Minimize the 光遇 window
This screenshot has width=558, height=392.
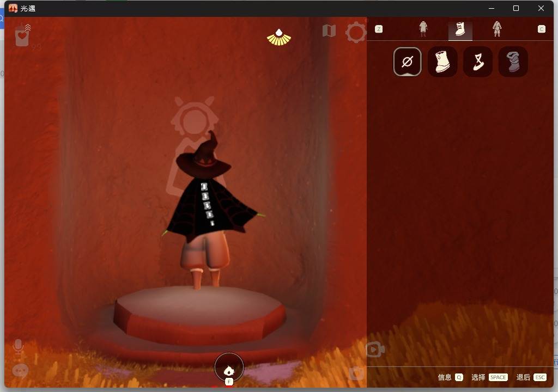coord(492,8)
